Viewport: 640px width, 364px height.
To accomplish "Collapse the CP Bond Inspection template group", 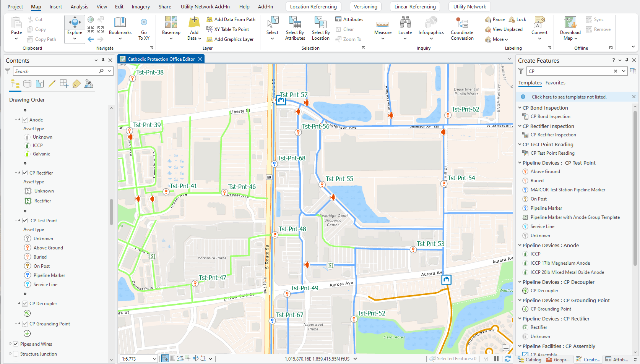I will [x=520, y=108].
